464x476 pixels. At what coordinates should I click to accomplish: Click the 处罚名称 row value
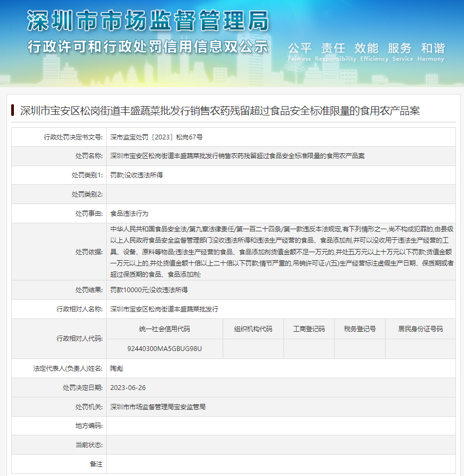pyautogui.click(x=237, y=156)
